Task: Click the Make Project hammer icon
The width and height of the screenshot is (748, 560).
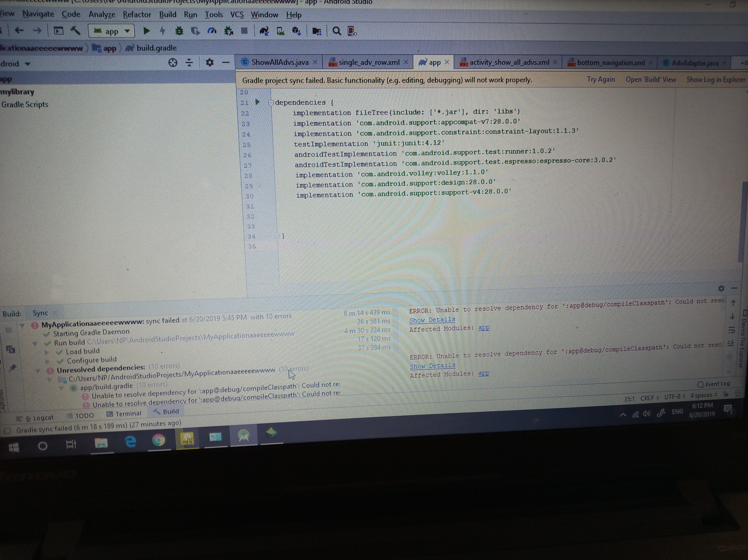Action: coord(75,31)
